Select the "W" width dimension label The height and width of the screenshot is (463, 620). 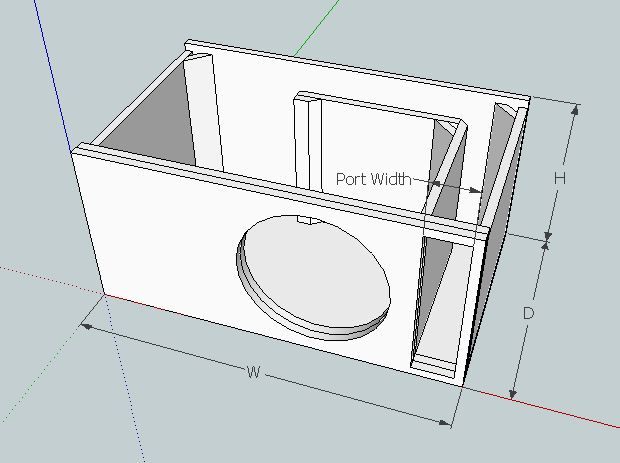(254, 372)
